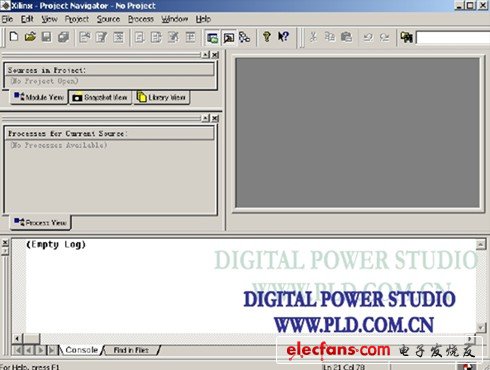Click the Find binoculars toolbar icon

406,37
